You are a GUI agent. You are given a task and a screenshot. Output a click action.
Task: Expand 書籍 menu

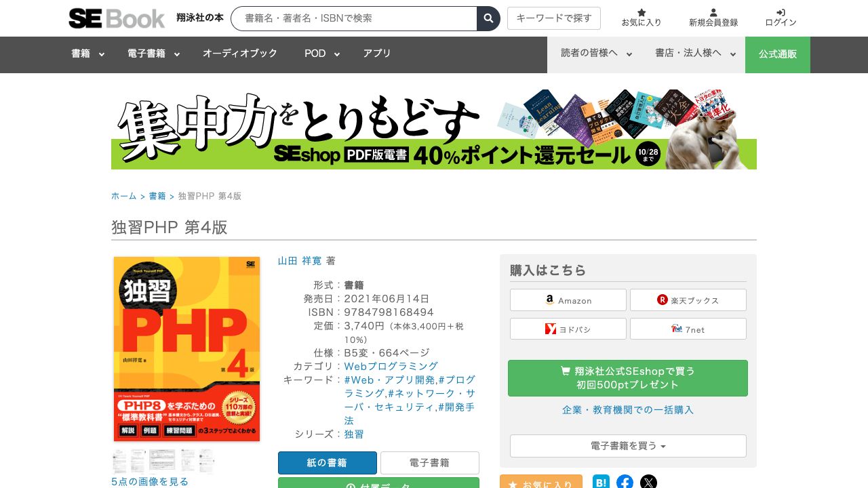point(87,54)
